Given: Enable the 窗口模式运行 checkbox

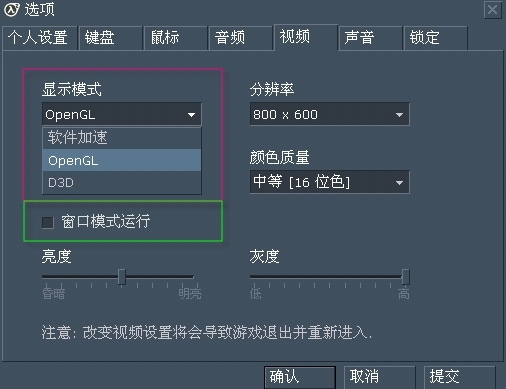Looking at the screenshot, I should tap(48, 222).
